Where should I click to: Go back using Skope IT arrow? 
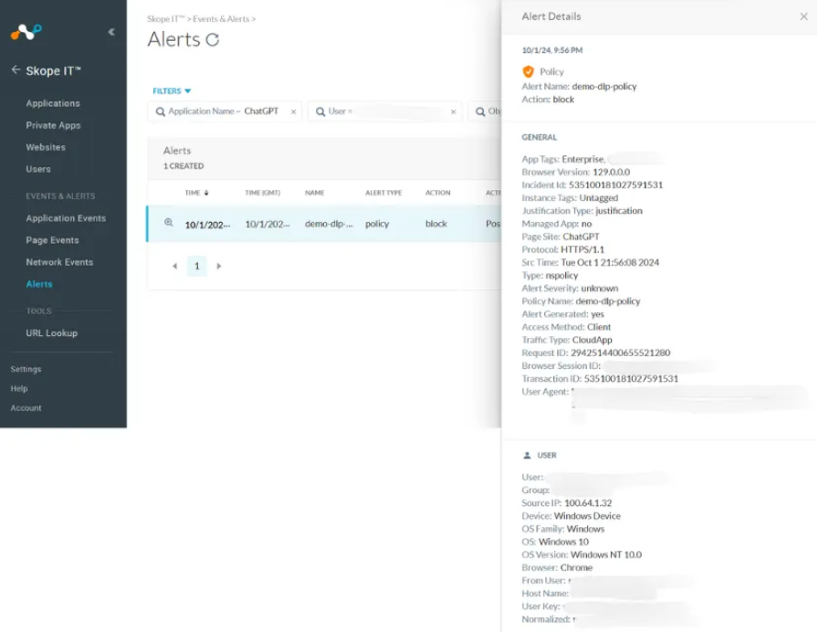[16, 70]
